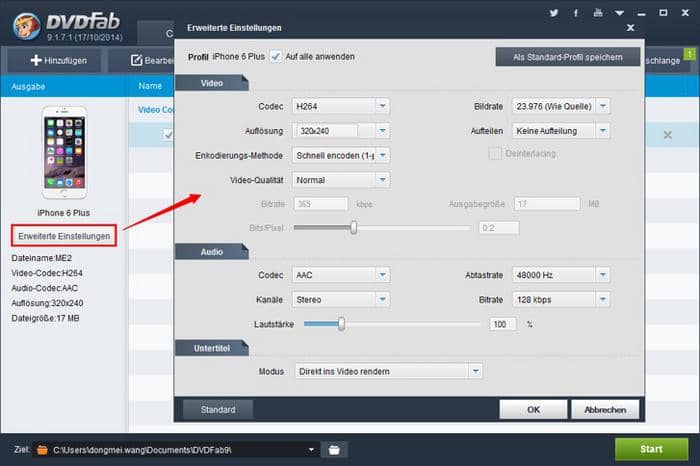The height and width of the screenshot is (466, 700).
Task: Open the audio Codec AAC dropdown
Action: tap(341, 275)
